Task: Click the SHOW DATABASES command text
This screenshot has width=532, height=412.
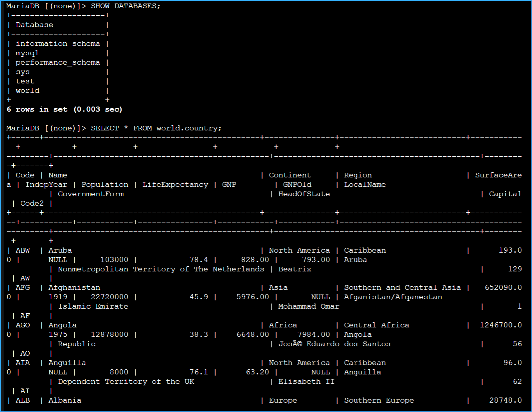Action: pyautogui.click(x=125, y=6)
